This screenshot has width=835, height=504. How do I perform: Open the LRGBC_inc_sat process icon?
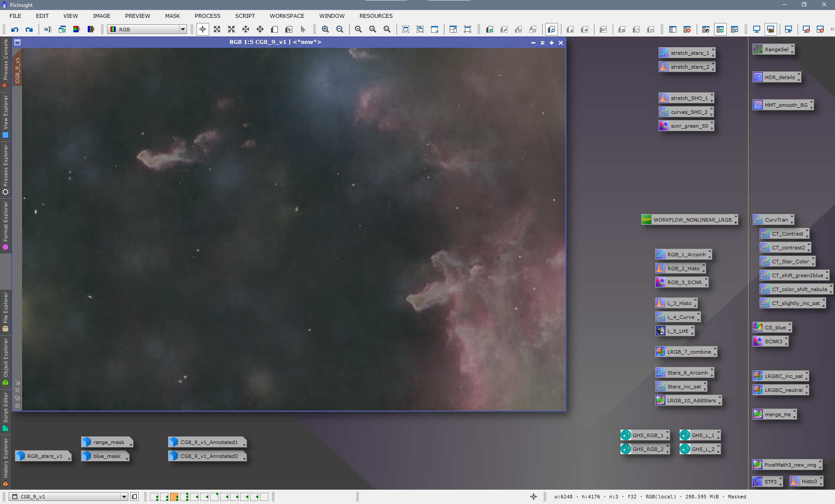780,376
